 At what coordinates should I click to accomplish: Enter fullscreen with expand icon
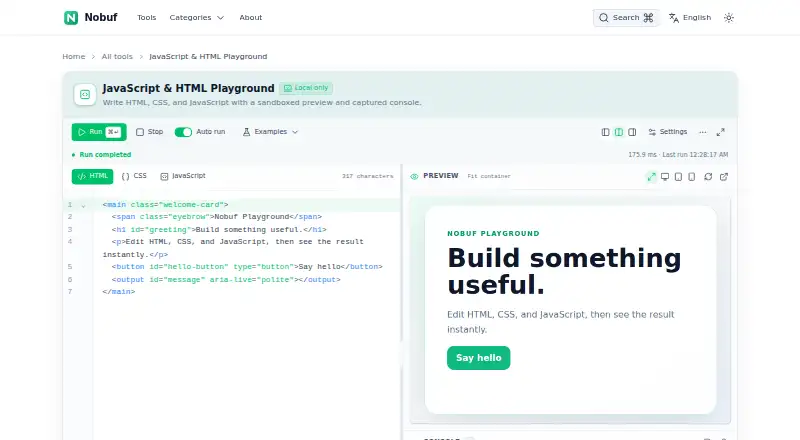[720, 132]
